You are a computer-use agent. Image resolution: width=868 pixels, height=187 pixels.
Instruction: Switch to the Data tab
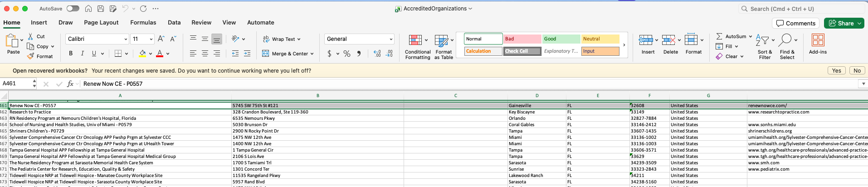[174, 22]
